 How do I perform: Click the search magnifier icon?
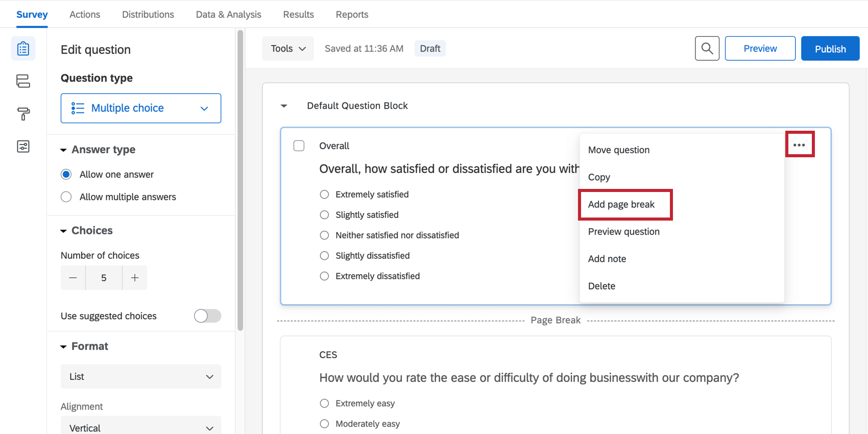(x=707, y=49)
